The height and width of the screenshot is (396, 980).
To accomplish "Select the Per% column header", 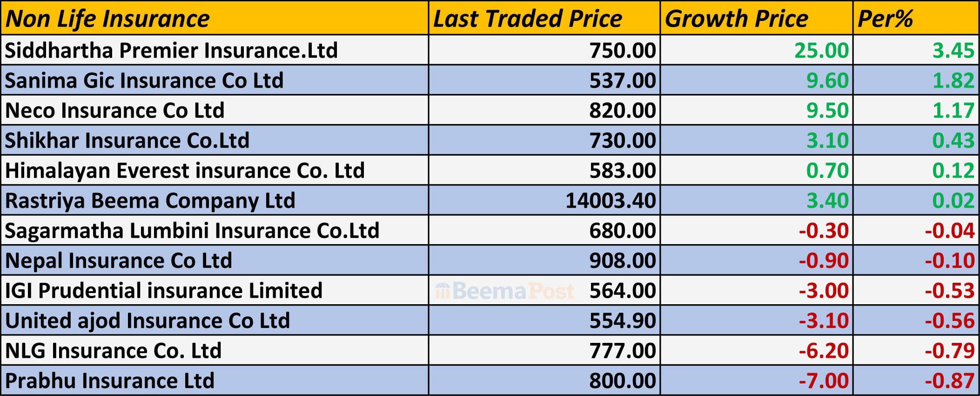I will click(x=885, y=19).
